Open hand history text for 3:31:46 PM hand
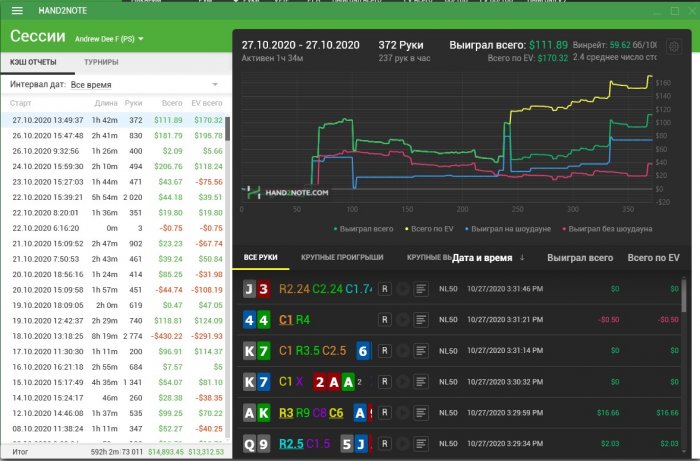700x461 pixels. (421, 289)
